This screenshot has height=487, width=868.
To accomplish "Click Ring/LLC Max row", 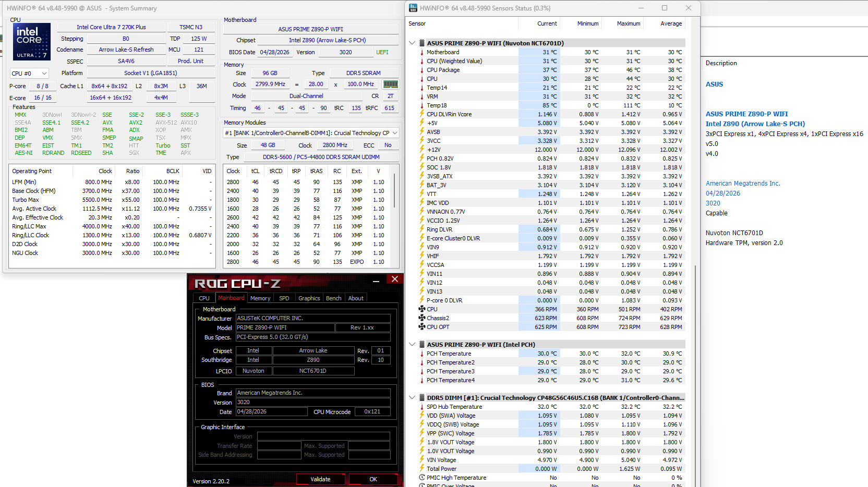I will (x=112, y=226).
